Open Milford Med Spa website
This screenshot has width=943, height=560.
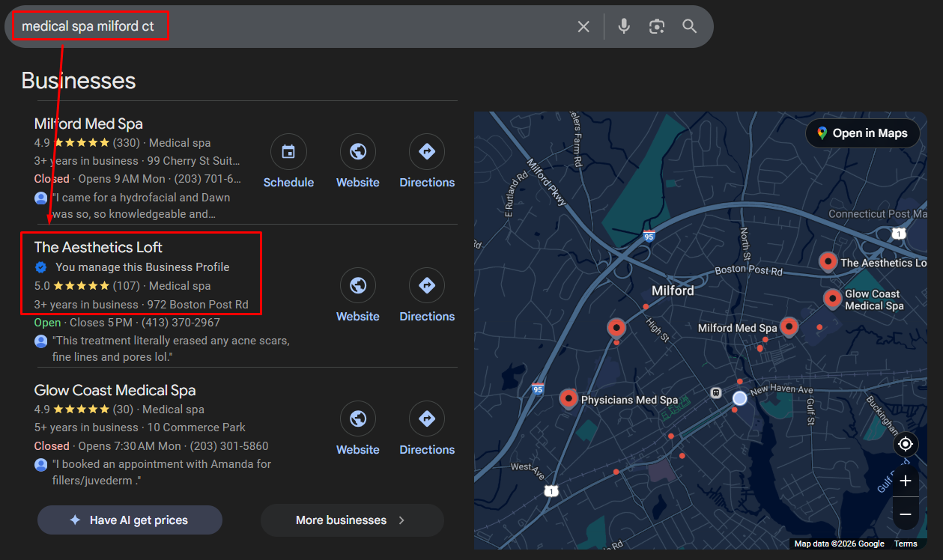(358, 161)
